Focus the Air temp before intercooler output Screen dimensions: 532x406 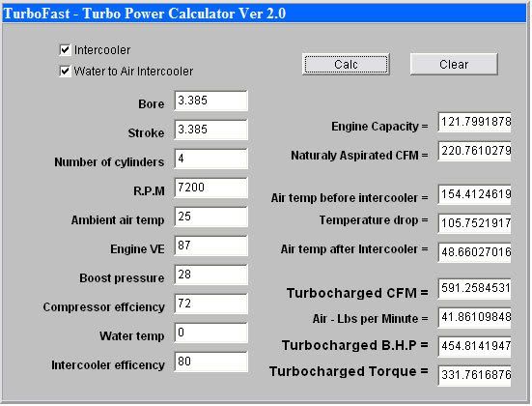click(474, 194)
